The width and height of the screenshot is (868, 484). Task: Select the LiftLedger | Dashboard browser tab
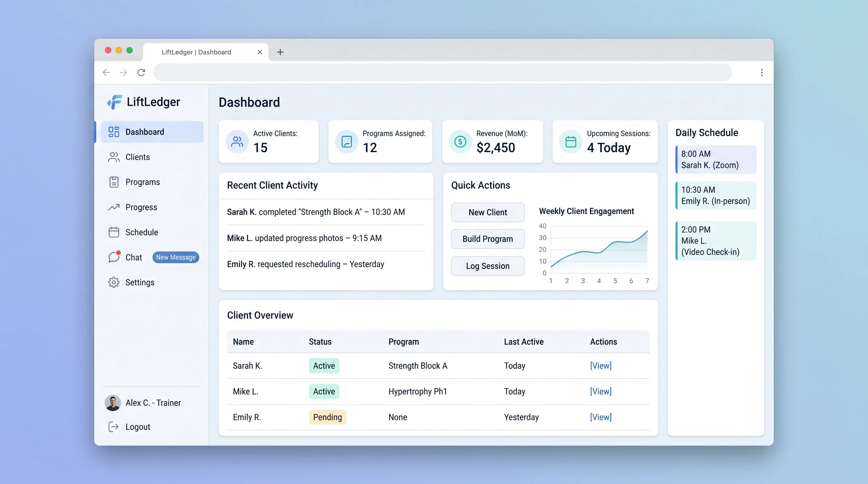(206, 52)
